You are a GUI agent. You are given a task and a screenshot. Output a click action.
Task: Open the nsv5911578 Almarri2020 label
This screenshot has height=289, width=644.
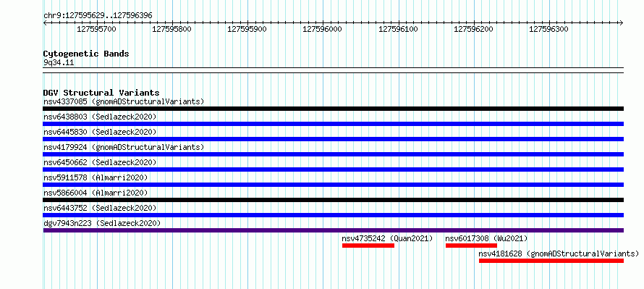[96, 177]
